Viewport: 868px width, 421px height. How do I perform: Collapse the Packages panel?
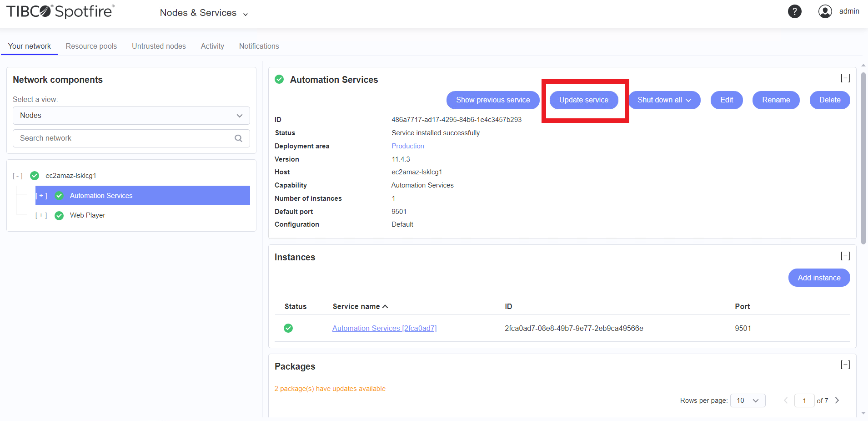tap(845, 365)
